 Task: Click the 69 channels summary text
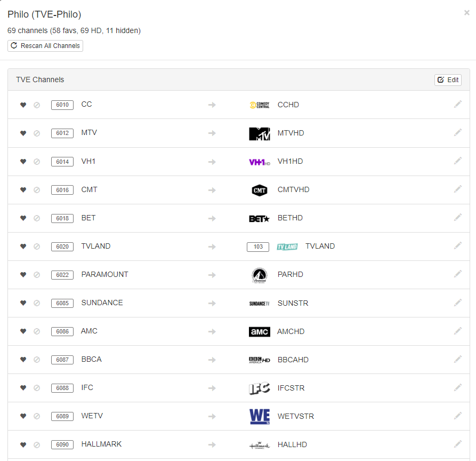74,31
